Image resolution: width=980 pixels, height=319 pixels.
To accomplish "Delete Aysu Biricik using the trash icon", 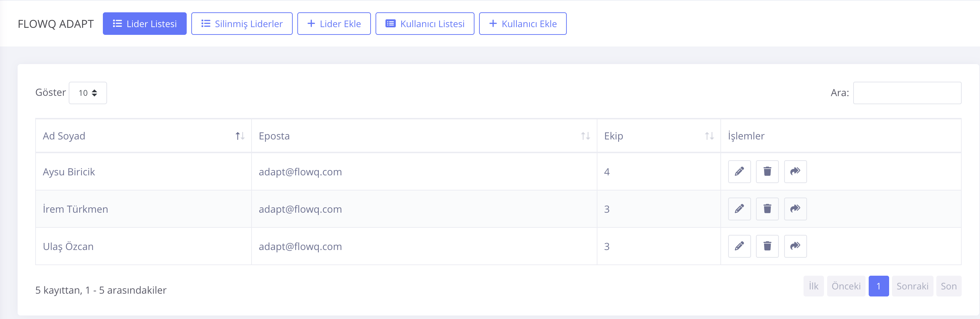I will tap(767, 171).
